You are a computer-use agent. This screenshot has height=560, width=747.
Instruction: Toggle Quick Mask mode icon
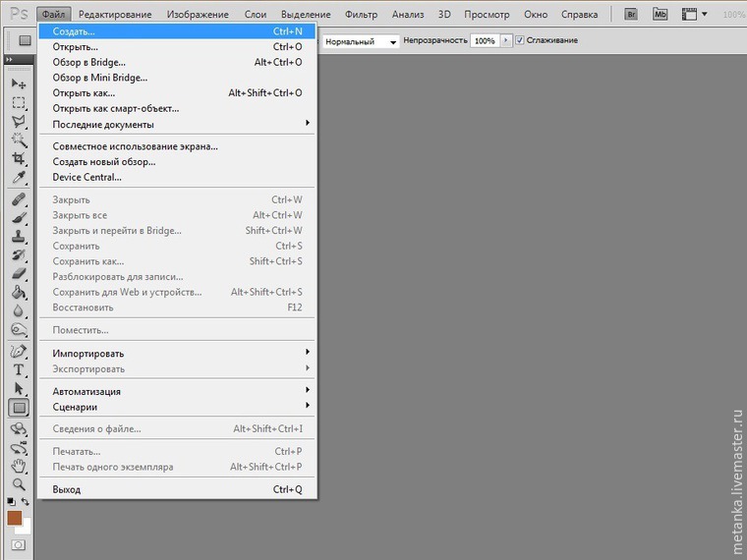tap(18, 544)
